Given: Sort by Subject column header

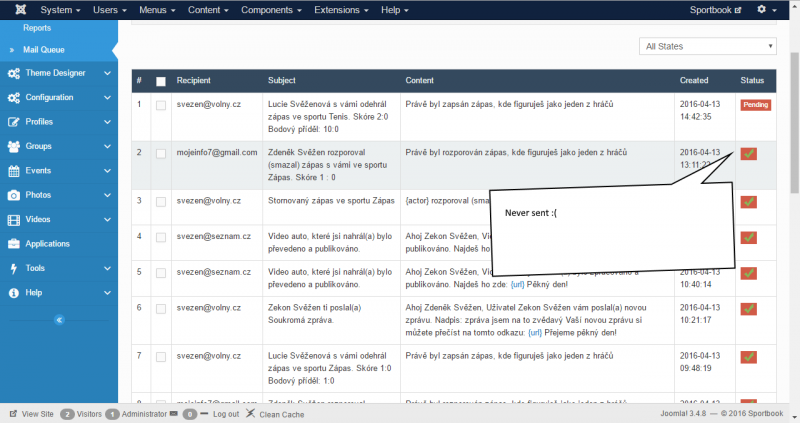Looking at the screenshot, I should click(282, 81).
